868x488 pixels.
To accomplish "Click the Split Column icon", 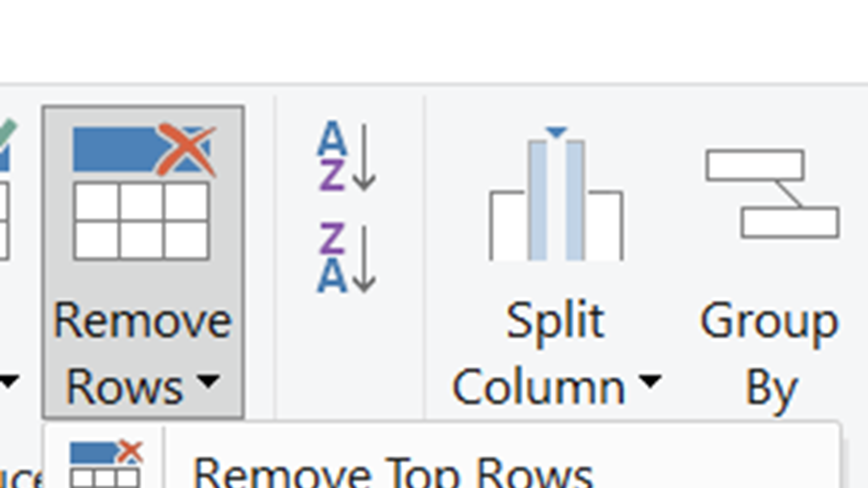I will (556, 195).
